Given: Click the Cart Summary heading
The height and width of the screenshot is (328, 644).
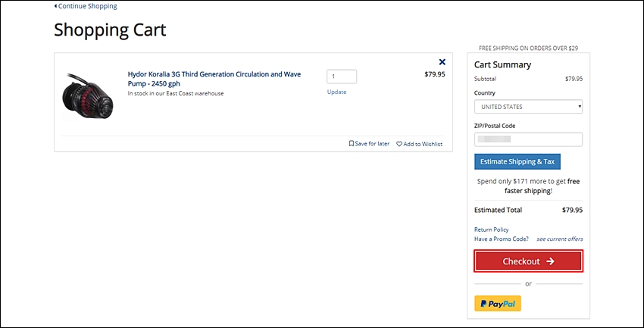Looking at the screenshot, I should pos(503,65).
